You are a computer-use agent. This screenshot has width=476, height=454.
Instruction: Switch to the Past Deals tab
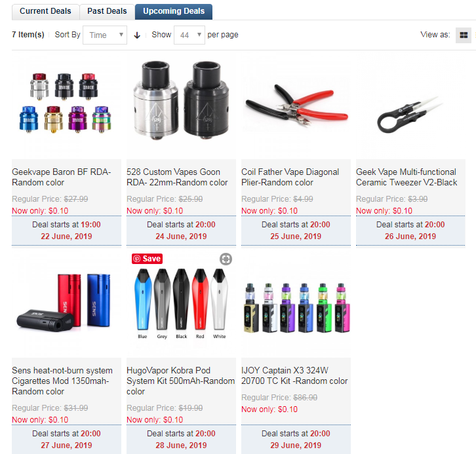[x=107, y=12]
